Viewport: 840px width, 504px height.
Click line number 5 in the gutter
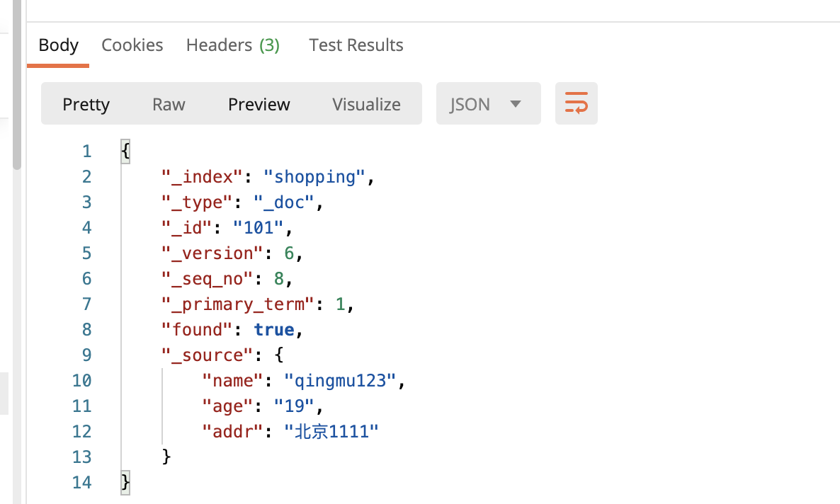[x=86, y=253]
